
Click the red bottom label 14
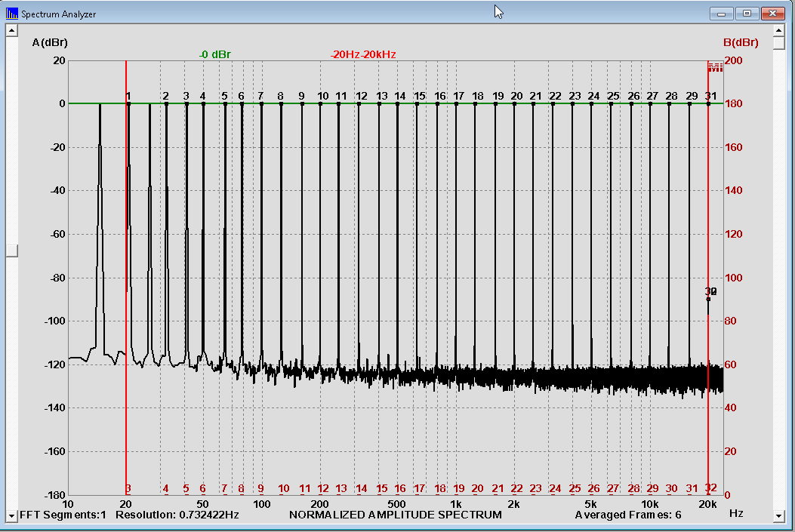tap(361, 488)
